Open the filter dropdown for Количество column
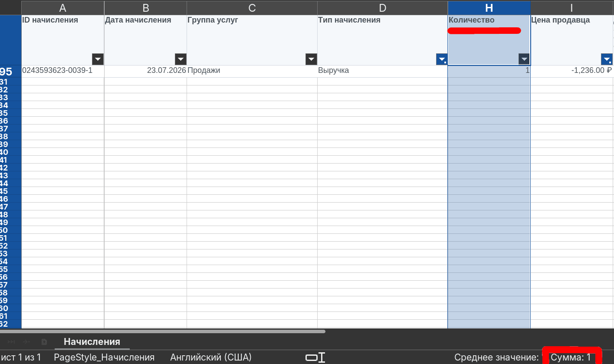 point(524,59)
